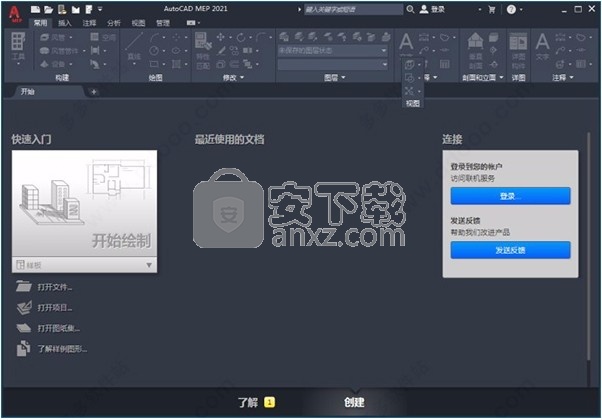Click the 直线 line tool
The width and height of the screenshot is (602, 420).
pyautogui.click(x=134, y=47)
